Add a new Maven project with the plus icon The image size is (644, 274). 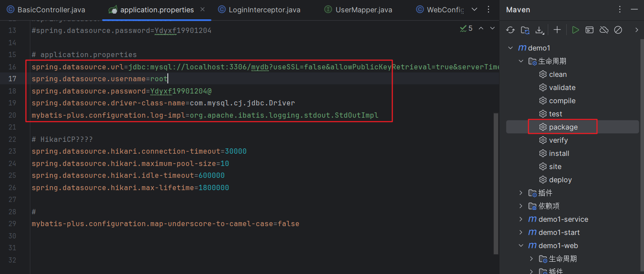coord(557,30)
